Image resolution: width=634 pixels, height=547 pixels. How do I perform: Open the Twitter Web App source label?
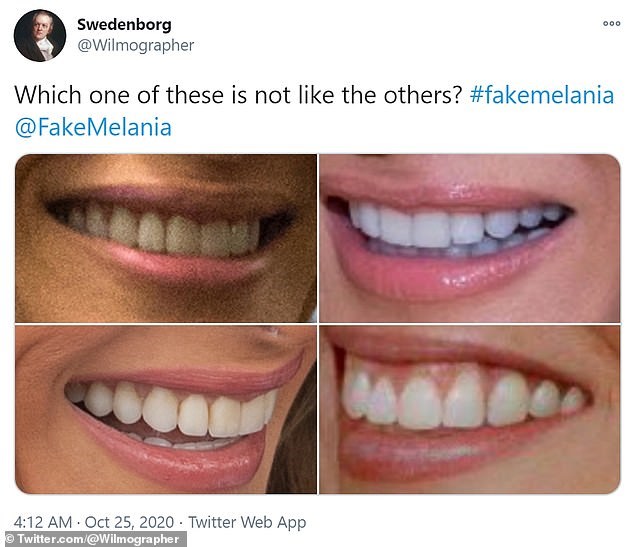pos(247,522)
